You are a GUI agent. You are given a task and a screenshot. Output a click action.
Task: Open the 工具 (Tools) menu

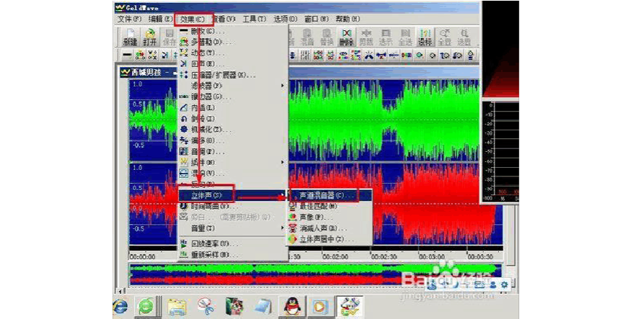click(x=254, y=19)
